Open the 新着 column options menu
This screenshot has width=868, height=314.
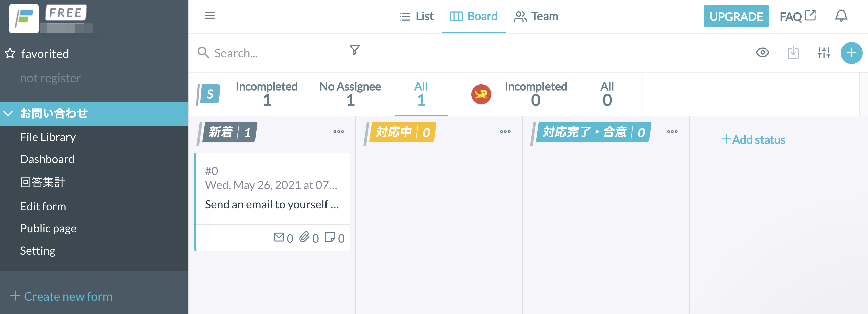[x=338, y=132]
